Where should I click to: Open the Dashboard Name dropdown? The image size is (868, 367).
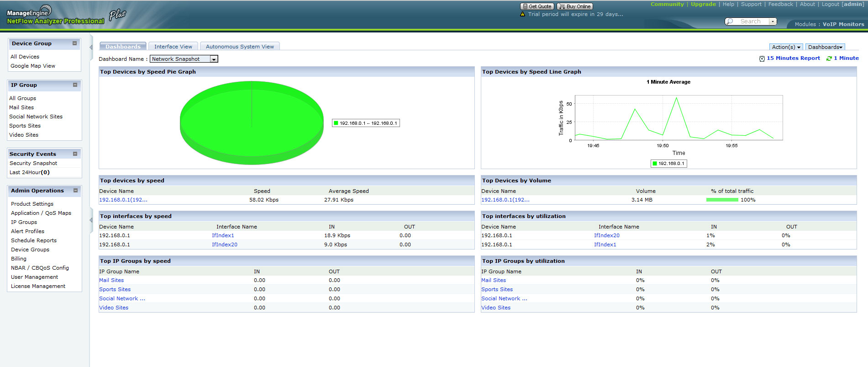tap(214, 59)
